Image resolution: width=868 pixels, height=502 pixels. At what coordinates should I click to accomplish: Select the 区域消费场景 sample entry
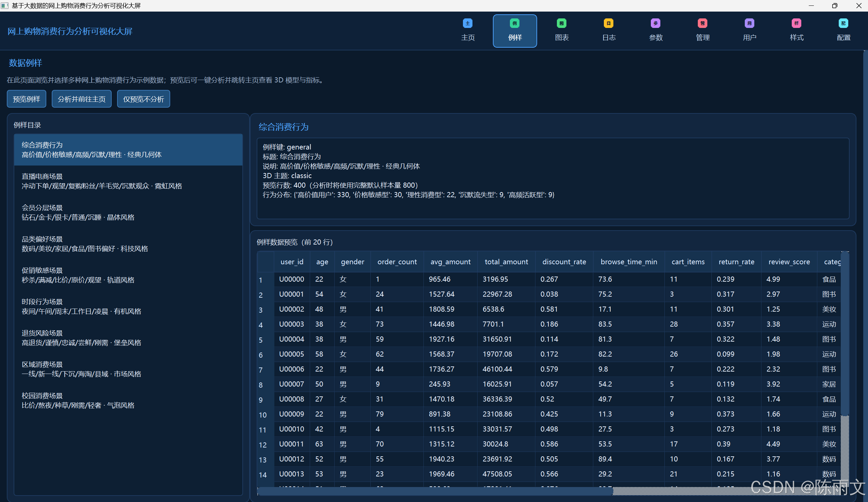click(x=128, y=370)
